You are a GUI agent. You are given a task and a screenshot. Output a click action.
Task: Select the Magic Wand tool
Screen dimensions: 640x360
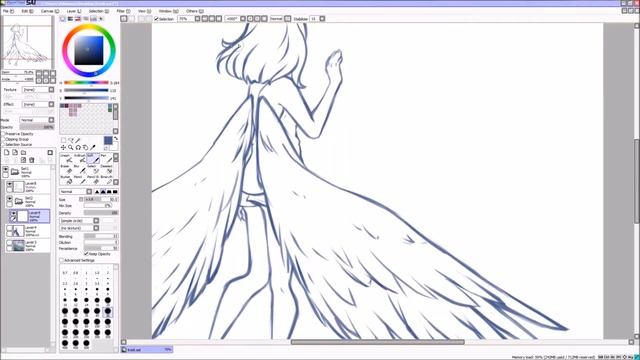coord(78,140)
